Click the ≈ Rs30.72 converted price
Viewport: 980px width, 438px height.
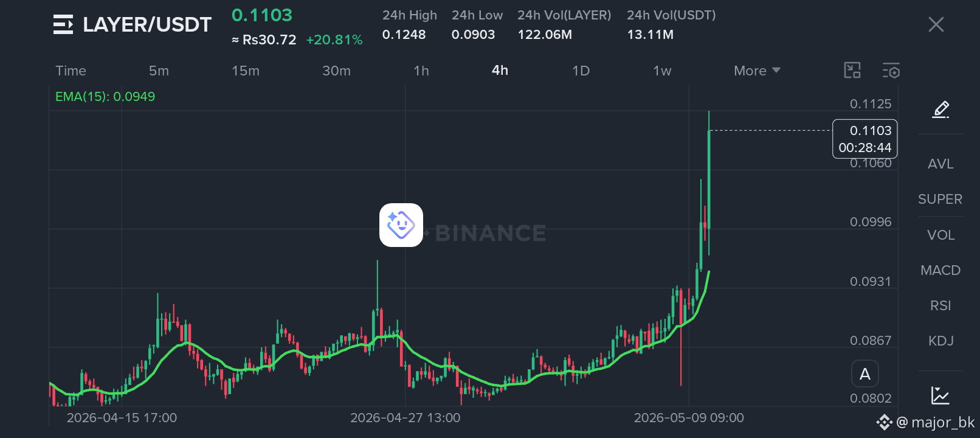tap(264, 40)
